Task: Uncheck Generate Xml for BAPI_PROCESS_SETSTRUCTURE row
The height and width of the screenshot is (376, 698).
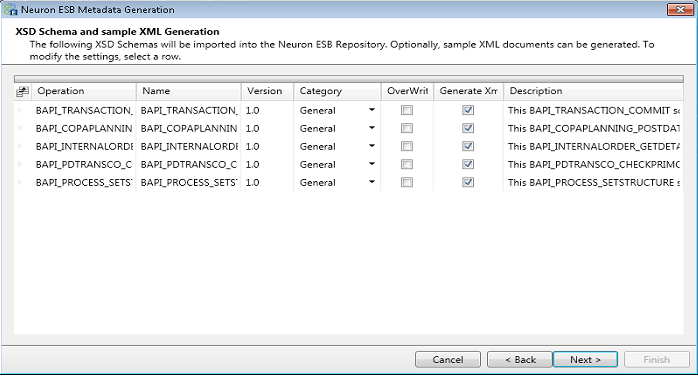Action: coord(468,182)
